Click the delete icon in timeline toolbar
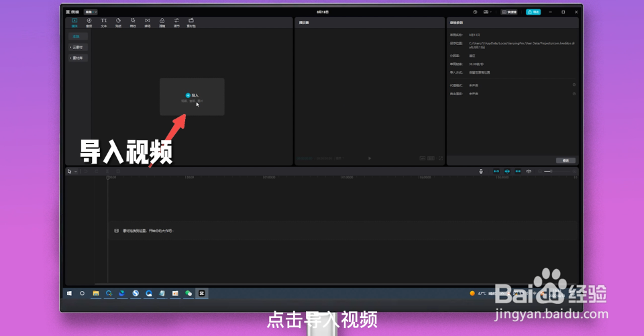The width and height of the screenshot is (644, 336). point(118,171)
